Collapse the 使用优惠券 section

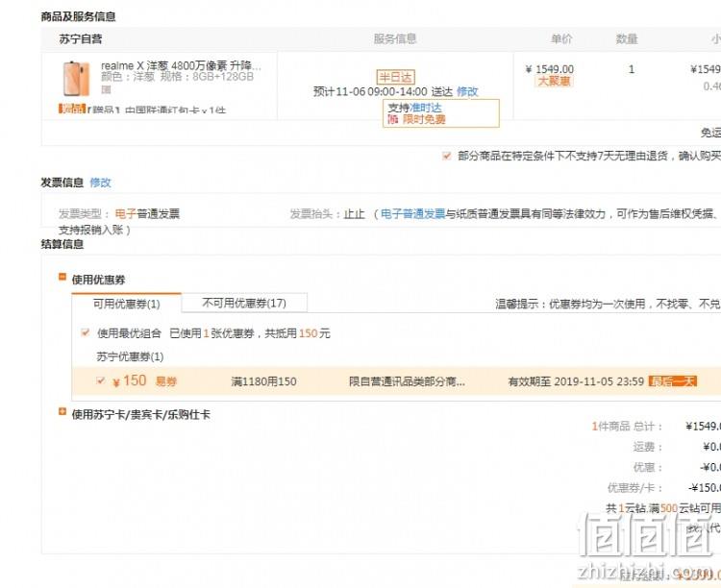[62, 277]
